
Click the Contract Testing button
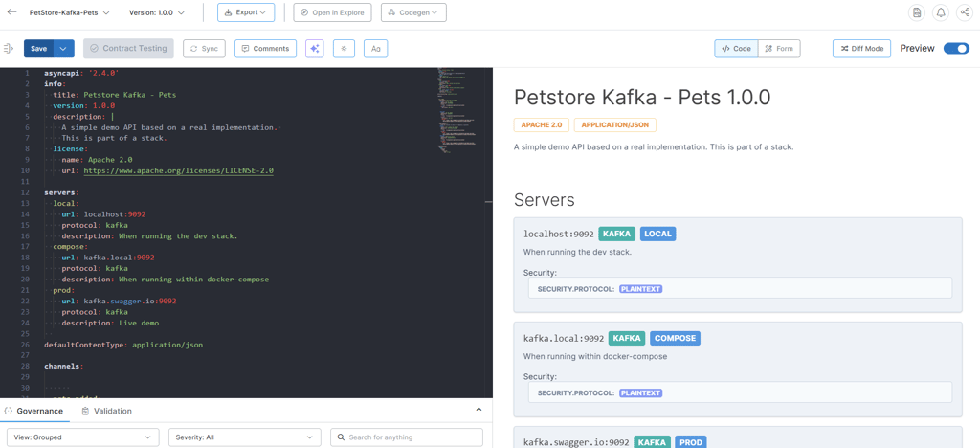[x=128, y=48]
